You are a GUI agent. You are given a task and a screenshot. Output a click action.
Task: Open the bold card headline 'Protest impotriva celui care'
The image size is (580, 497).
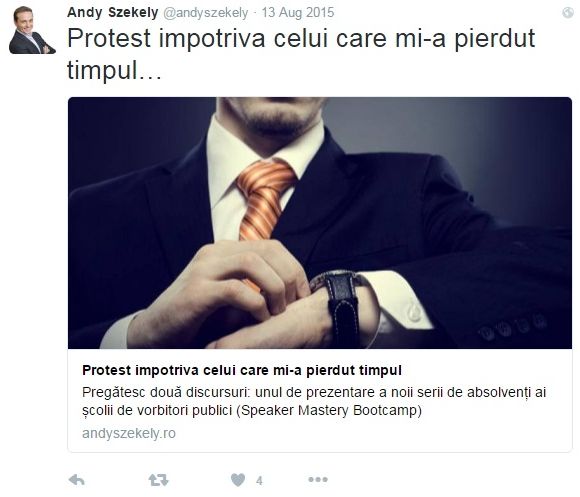[x=242, y=370]
